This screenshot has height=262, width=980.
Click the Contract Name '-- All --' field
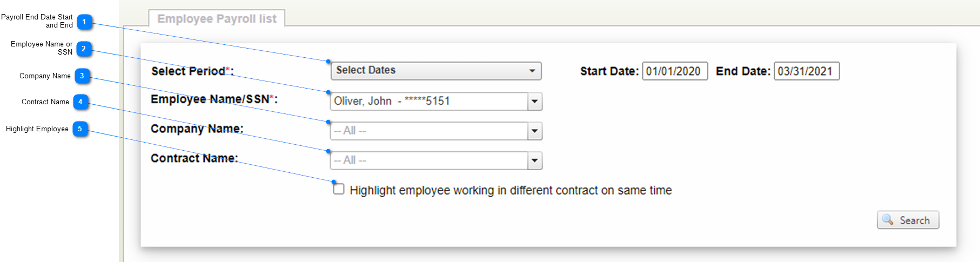coord(429,160)
